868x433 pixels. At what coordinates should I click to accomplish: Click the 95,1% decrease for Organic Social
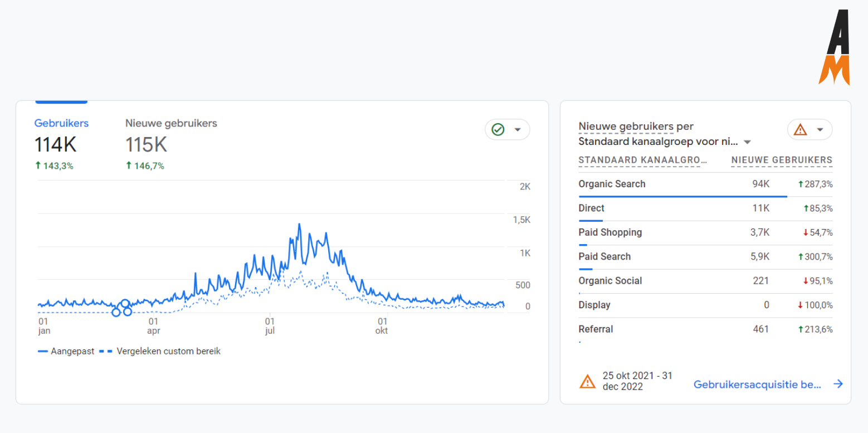click(818, 281)
